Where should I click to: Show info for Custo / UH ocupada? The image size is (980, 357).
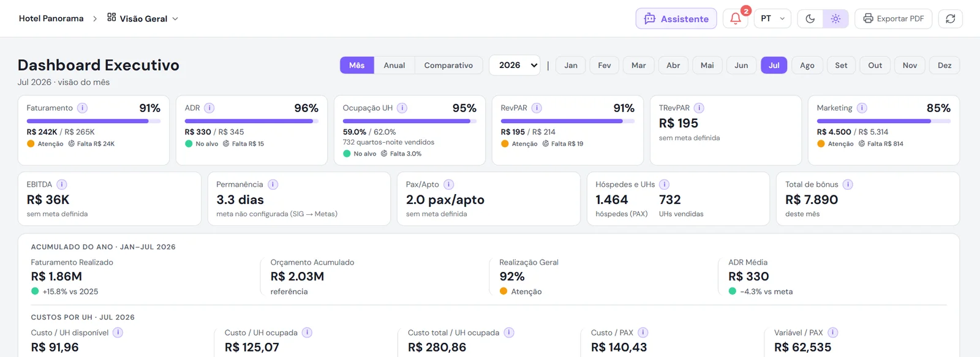[307, 333]
